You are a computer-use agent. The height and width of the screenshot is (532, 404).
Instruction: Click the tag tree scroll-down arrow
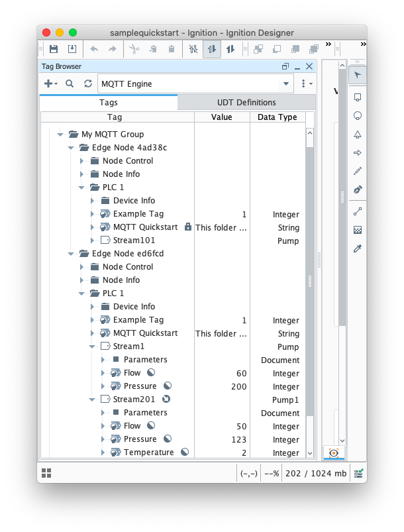click(x=309, y=453)
